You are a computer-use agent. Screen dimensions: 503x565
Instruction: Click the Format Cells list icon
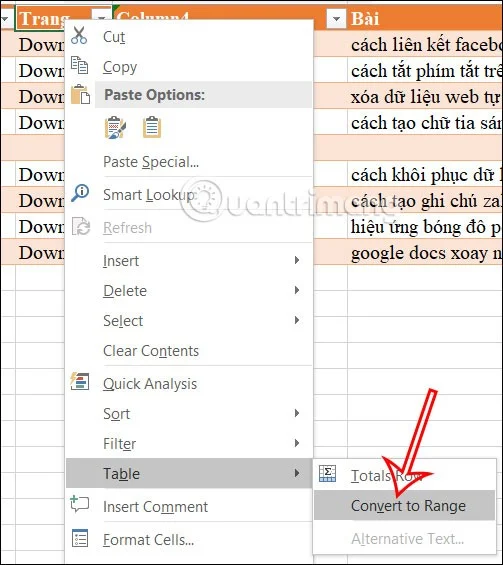[80, 538]
